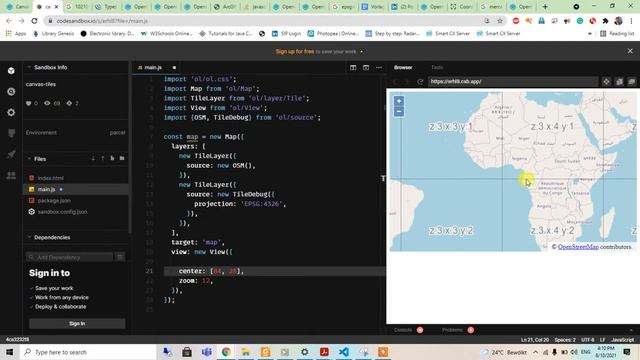Create a new file in Files
Viewport: 640px width, 360px height.
[x=112, y=158]
